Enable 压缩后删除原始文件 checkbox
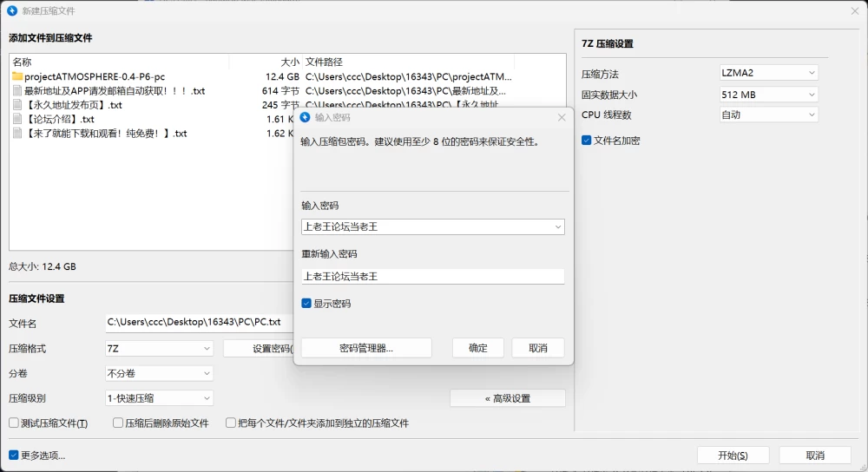Screen dimensions: 868x472 118,423
